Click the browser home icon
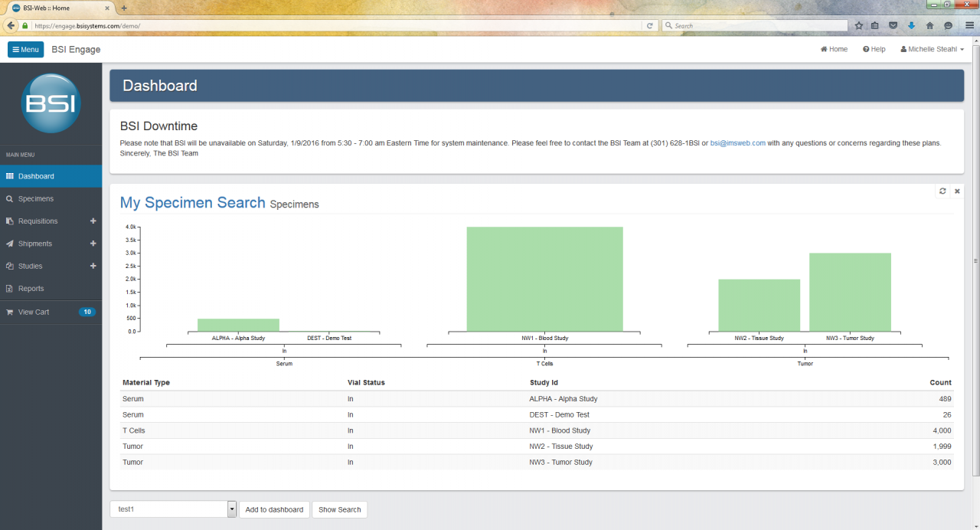Viewport: 980px width, 530px height. [x=929, y=25]
